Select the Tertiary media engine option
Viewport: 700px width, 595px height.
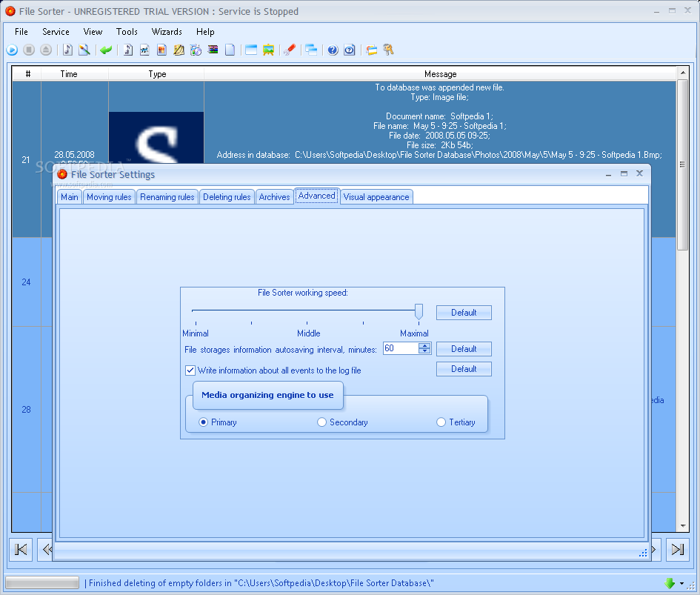(441, 422)
